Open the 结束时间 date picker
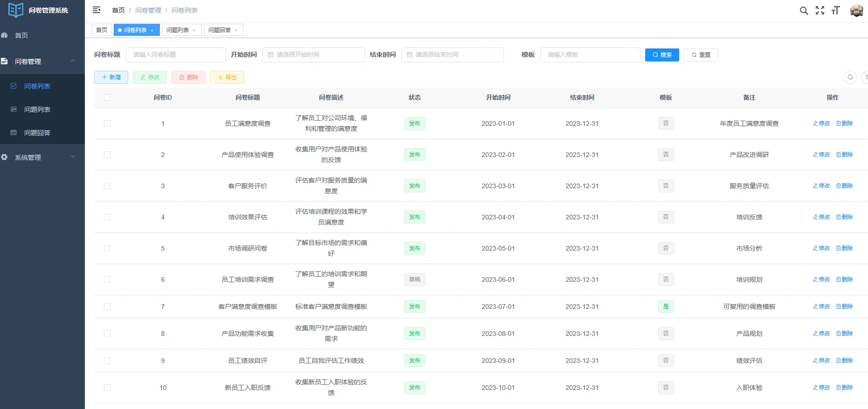Viewport: 868px width, 409px height. click(452, 55)
